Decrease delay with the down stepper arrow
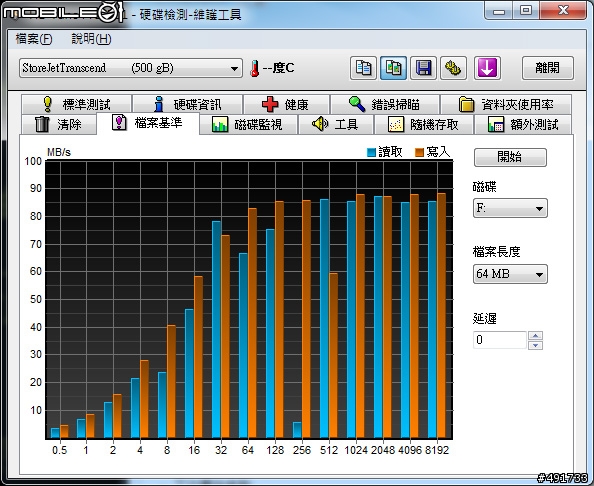The height and width of the screenshot is (486, 594). pos(535,345)
